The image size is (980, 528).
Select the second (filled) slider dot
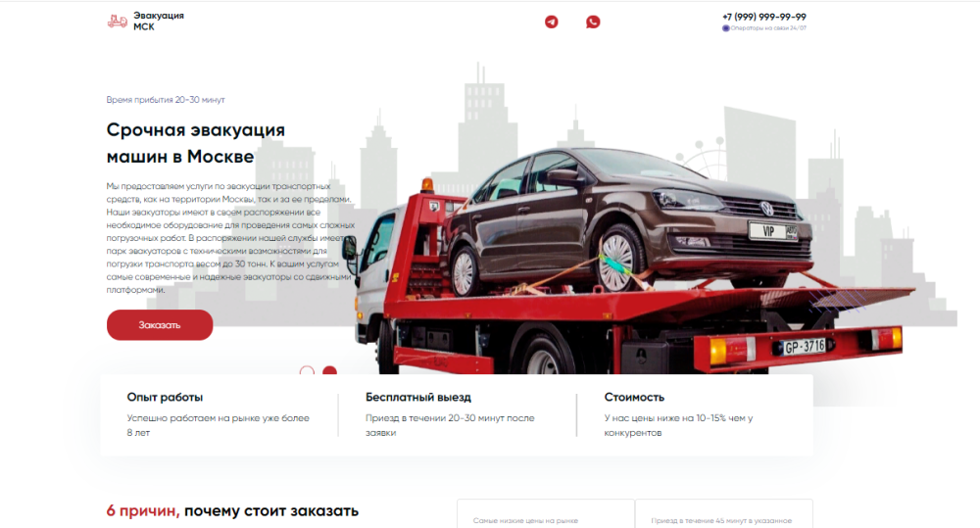click(x=330, y=372)
